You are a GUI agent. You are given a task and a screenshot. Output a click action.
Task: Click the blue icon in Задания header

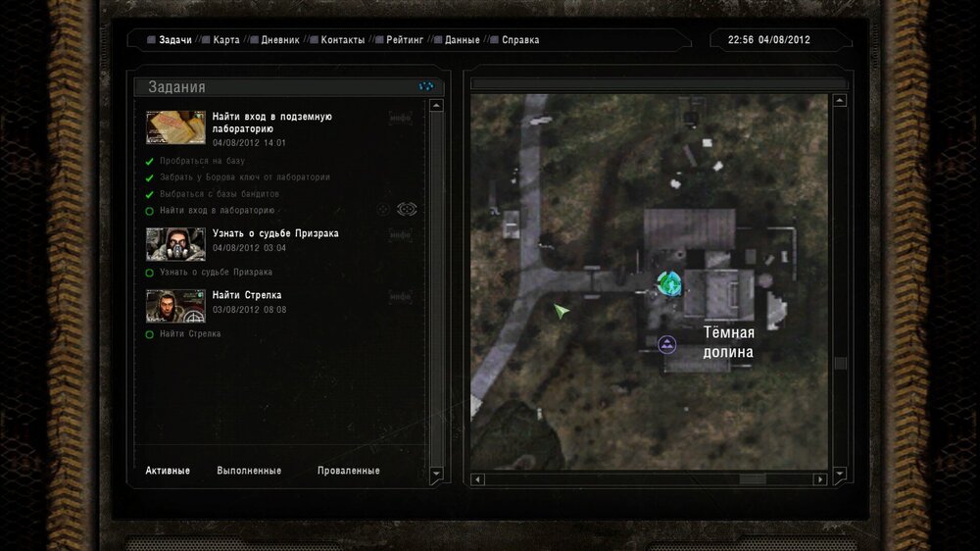pyautogui.click(x=425, y=86)
